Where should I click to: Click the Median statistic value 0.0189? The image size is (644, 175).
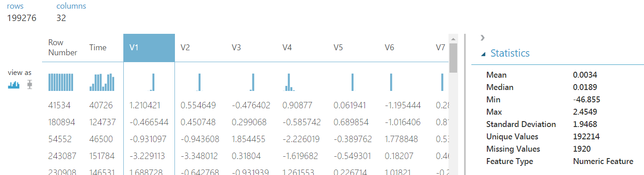click(x=585, y=87)
